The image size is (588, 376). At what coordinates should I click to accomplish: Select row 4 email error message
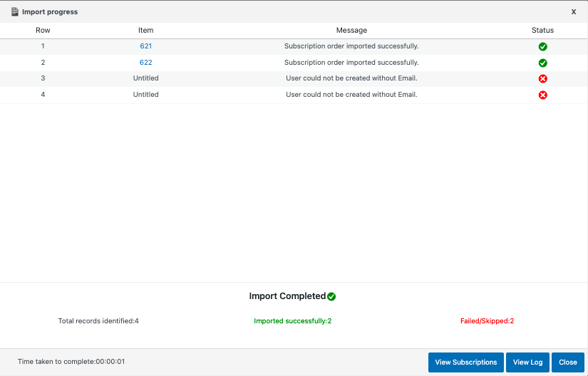351,95
